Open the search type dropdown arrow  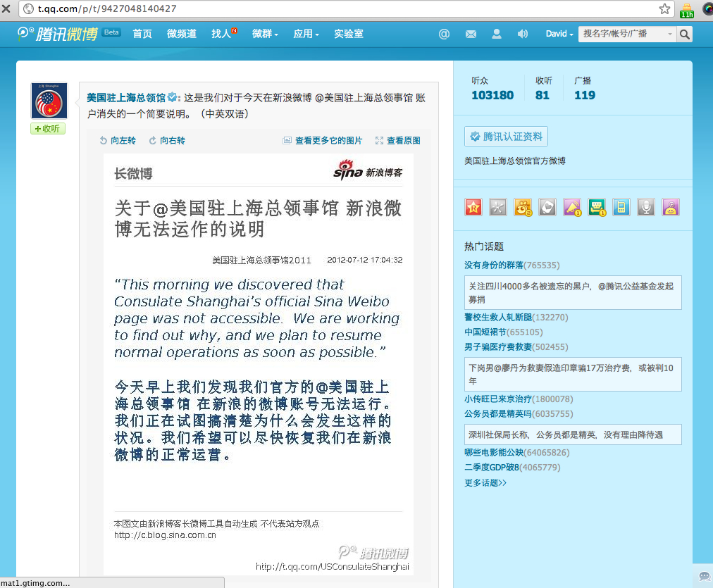pos(670,34)
